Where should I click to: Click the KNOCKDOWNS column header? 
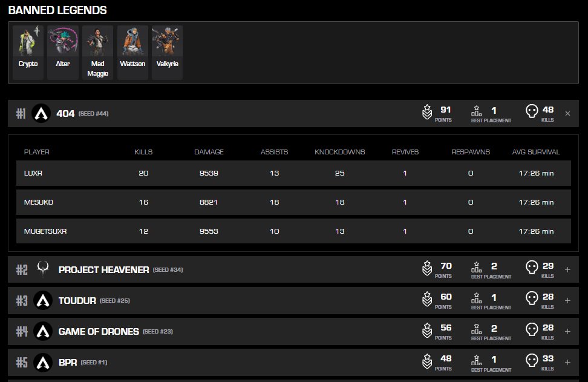coord(340,151)
